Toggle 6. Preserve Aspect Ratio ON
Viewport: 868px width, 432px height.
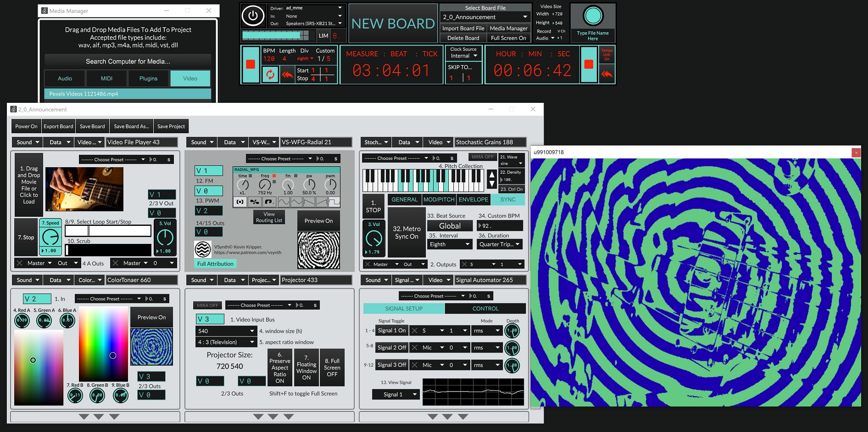280,368
